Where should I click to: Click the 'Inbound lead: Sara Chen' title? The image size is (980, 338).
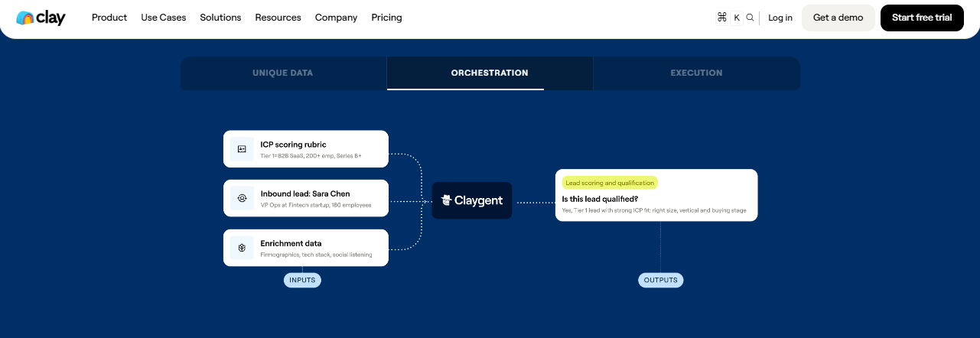pyautogui.click(x=305, y=193)
